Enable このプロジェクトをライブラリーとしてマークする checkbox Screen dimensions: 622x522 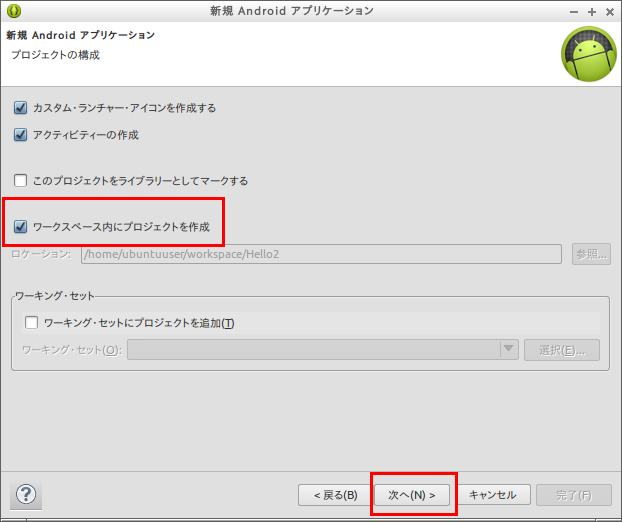(20, 180)
